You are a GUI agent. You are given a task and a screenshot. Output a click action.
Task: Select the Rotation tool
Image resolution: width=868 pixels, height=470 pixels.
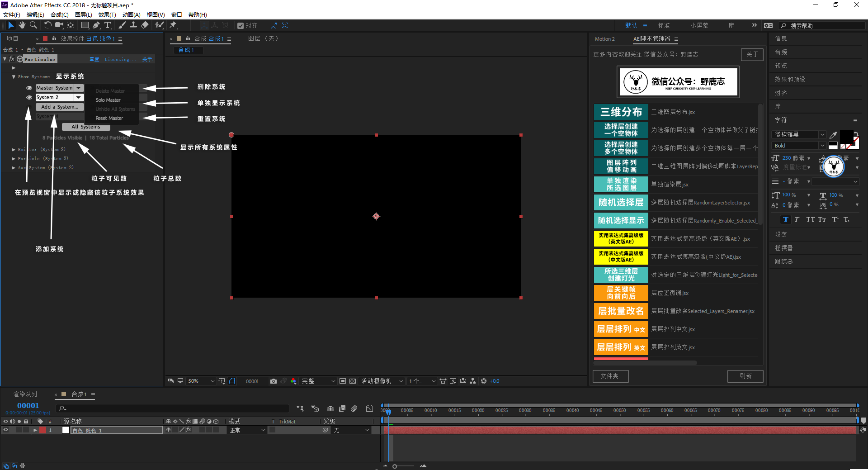click(x=47, y=25)
